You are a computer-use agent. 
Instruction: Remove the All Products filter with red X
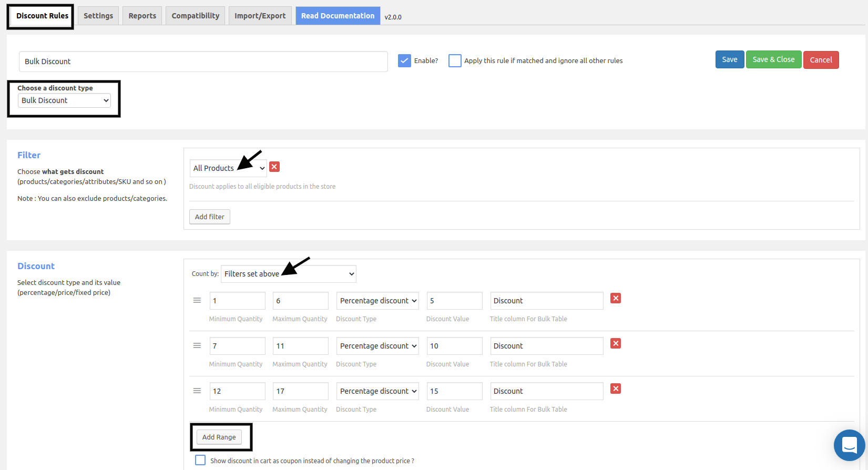(274, 167)
